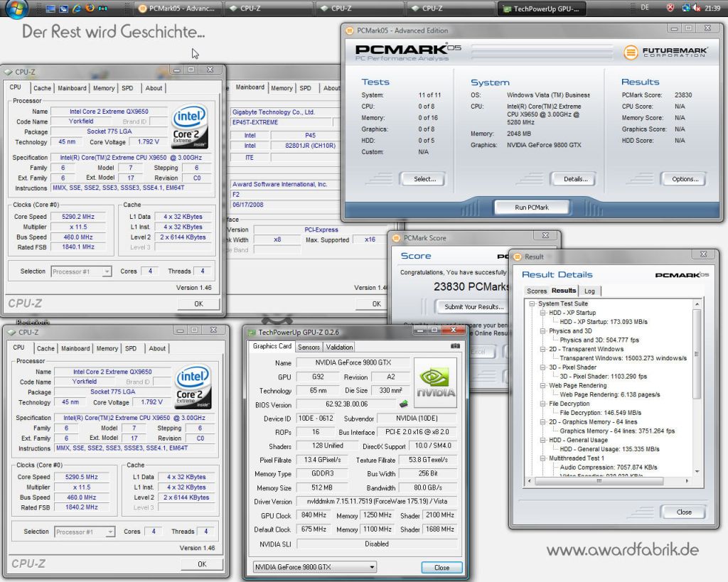
Task: Open the network tray icon
Action: coord(685,8)
